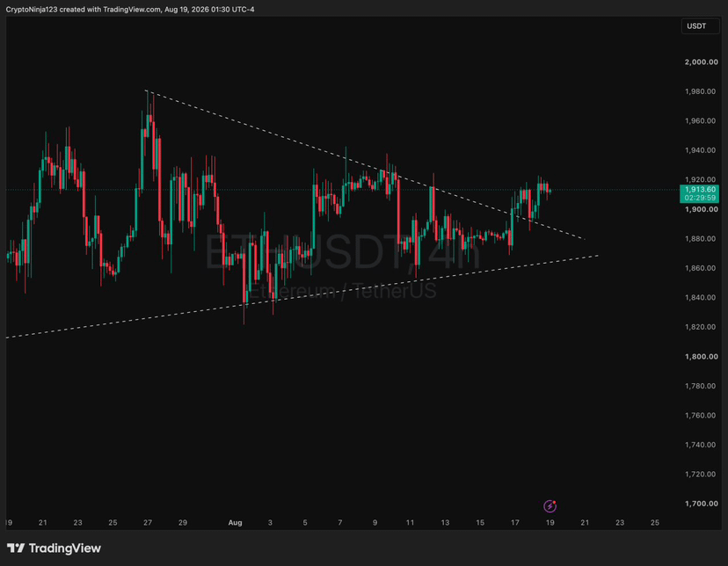Image resolution: width=728 pixels, height=566 pixels.
Task: Click the 1,700.00 price axis label
Action: pyautogui.click(x=701, y=504)
